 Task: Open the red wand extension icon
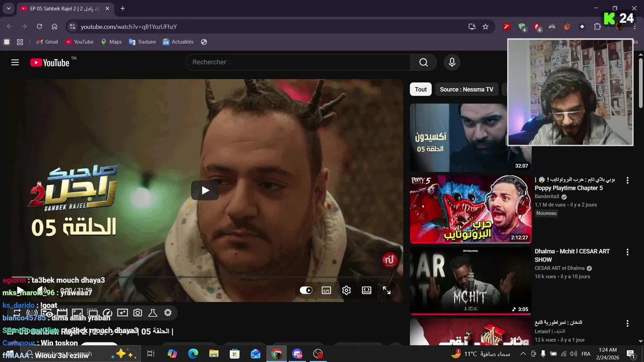pyautogui.click(x=507, y=27)
